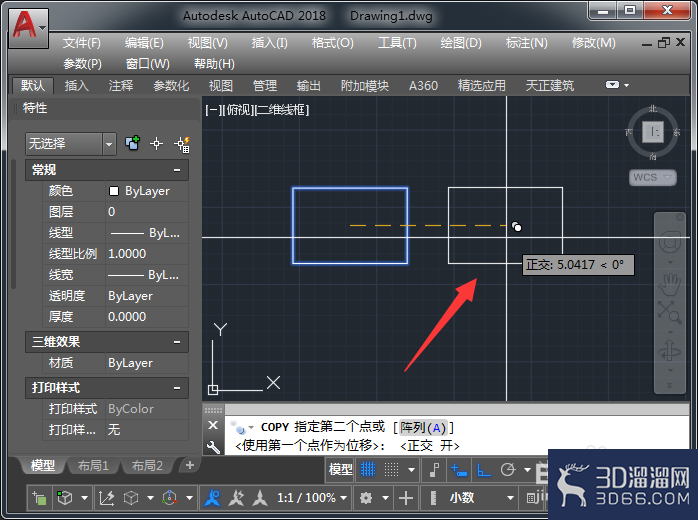Viewport: 698px width, 520px height.
Task: Collapse the 常规 properties section
Action: pos(177,170)
